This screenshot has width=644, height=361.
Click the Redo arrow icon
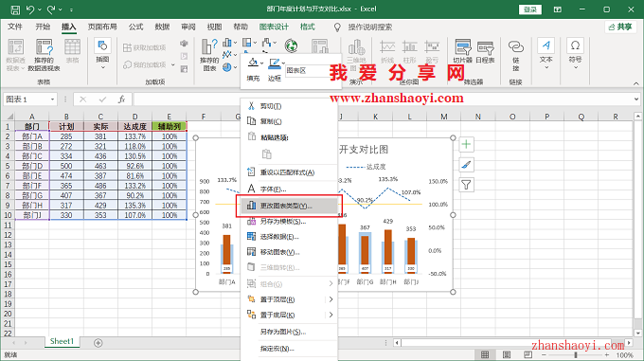51,9
